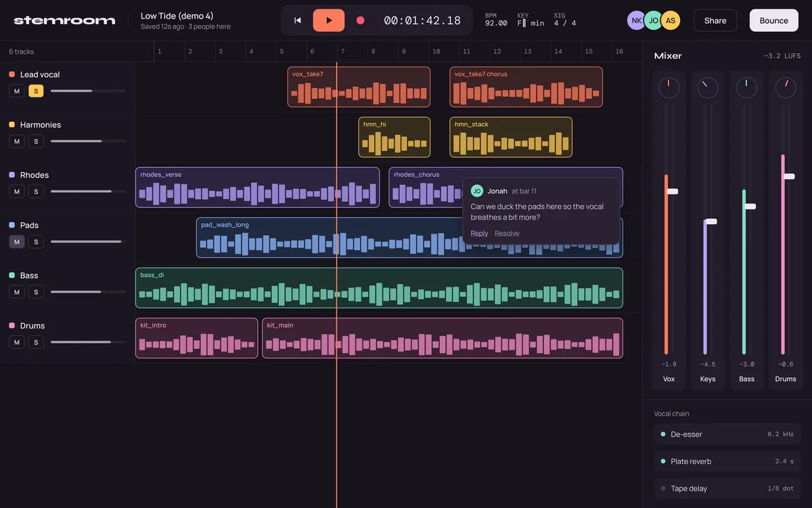Viewport: 812px width, 508px height.
Task: Click the Drums mixer fader handle
Action: point(789,176)
